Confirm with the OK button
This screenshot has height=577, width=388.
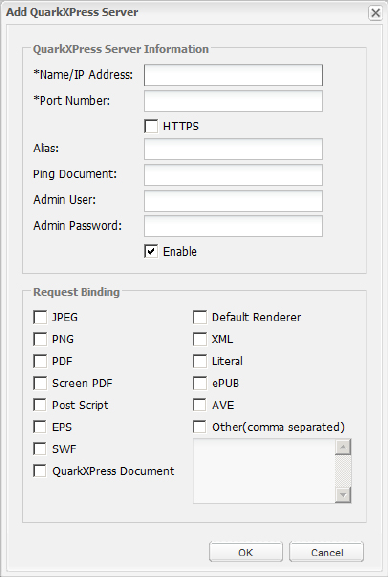click(246, 552)
